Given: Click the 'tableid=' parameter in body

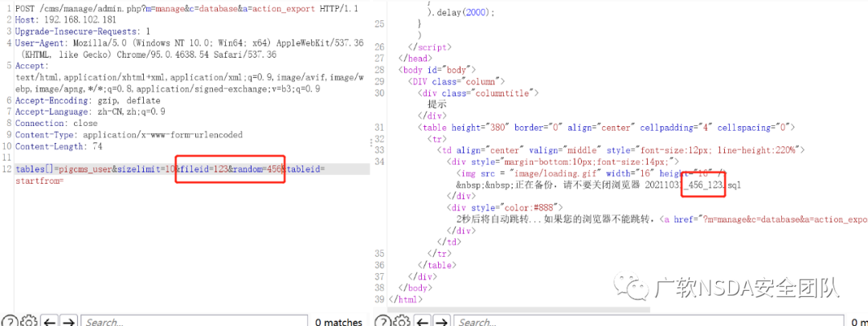Looking at the screenshot, I should [x=306, y=169].
